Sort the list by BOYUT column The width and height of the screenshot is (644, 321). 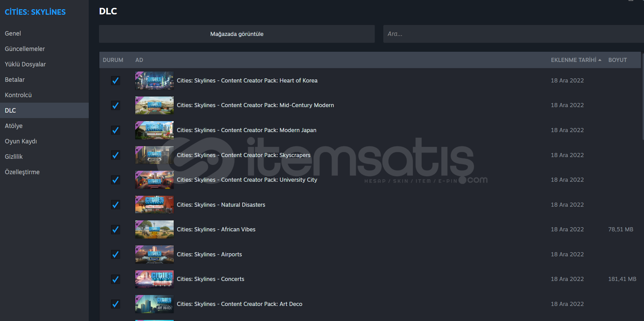[x=618, y=60]
